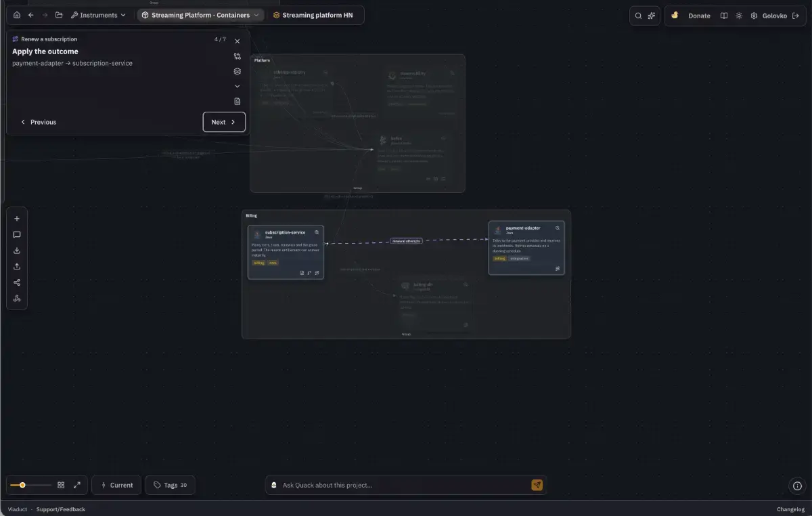
Task: Select the subscription-service node
Action: (286, 252)
